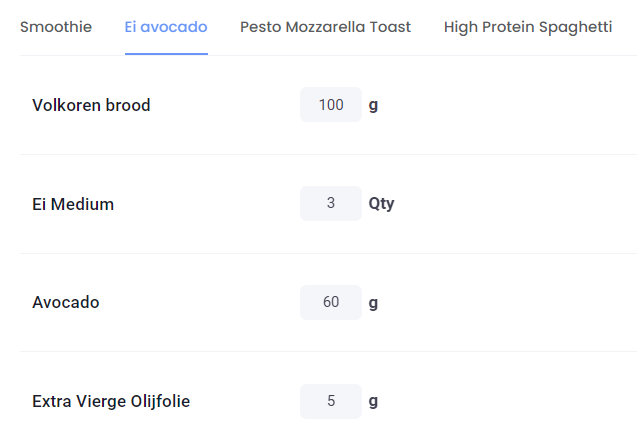Click divider line below the Avocado row
The width and height of the screenshot is (637, 442).
328,351
